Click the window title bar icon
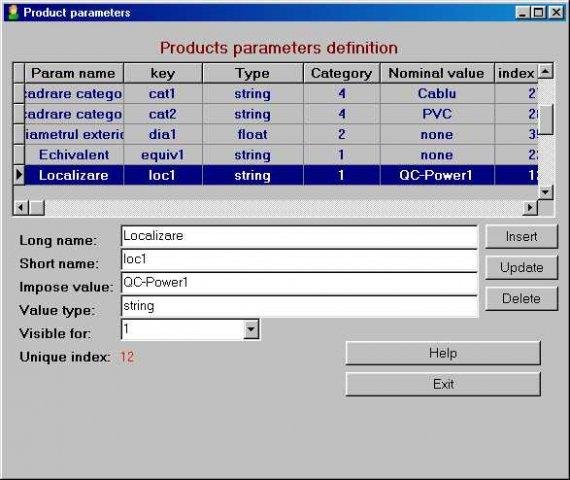Screen dimensions: 570x480 pos(13,12)
